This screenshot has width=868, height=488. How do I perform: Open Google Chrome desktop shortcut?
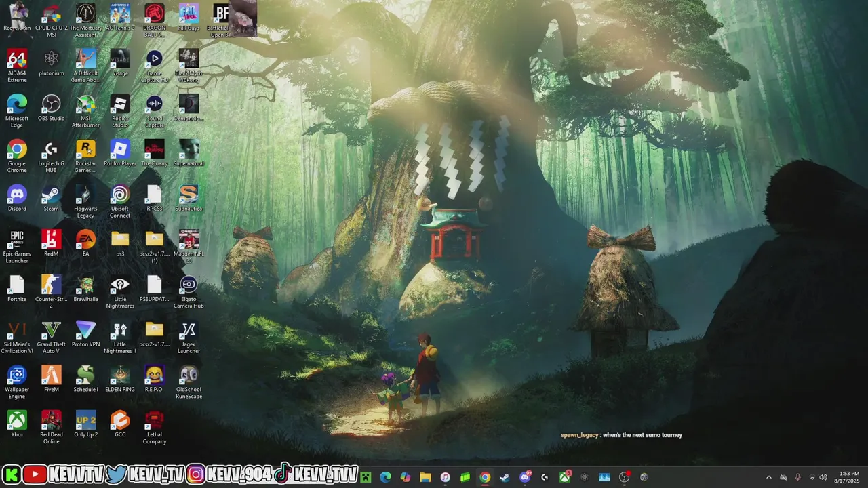pos(17,157)
